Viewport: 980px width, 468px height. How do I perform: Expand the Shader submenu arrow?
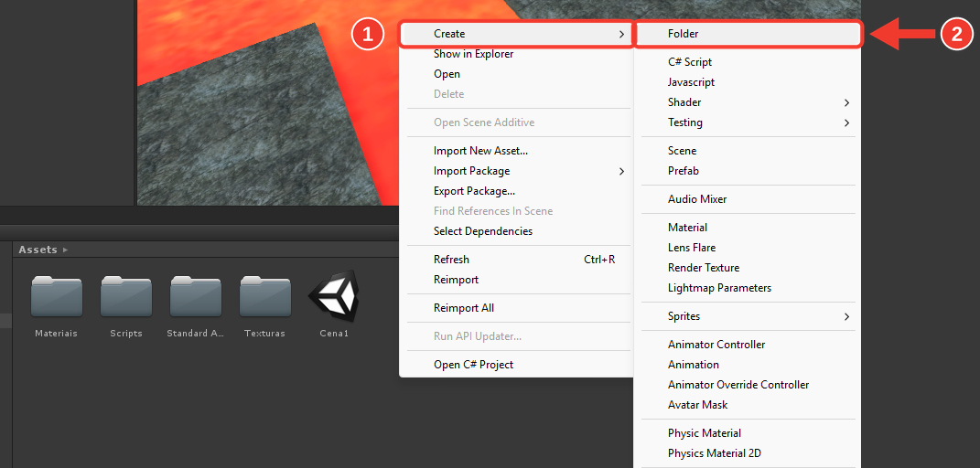click(847, 102)
